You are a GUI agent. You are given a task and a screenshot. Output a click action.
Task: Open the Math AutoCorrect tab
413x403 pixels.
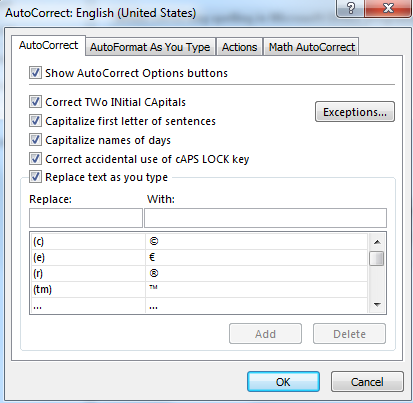coord(312,47)
